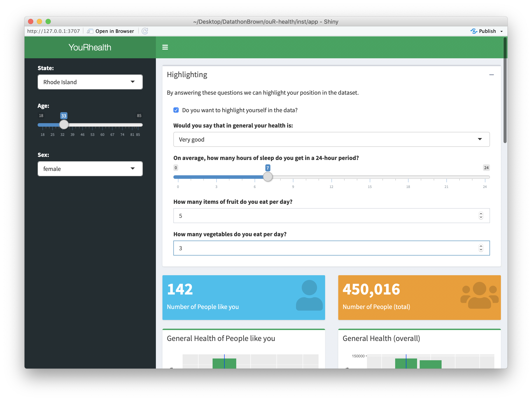The width and height of the screenshot is (532, 401).
Task: Collapse the Highlighting box with minus icon
Action: (x=491, y=75)
